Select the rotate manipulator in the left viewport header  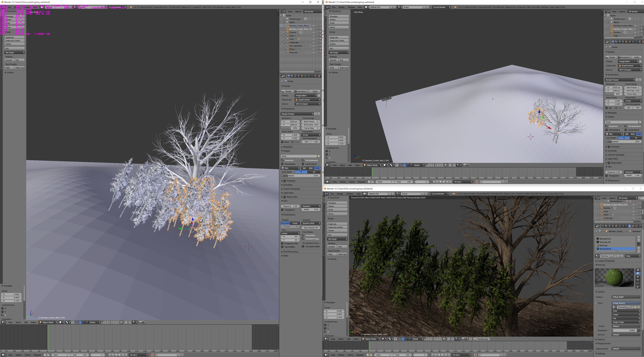84,322
